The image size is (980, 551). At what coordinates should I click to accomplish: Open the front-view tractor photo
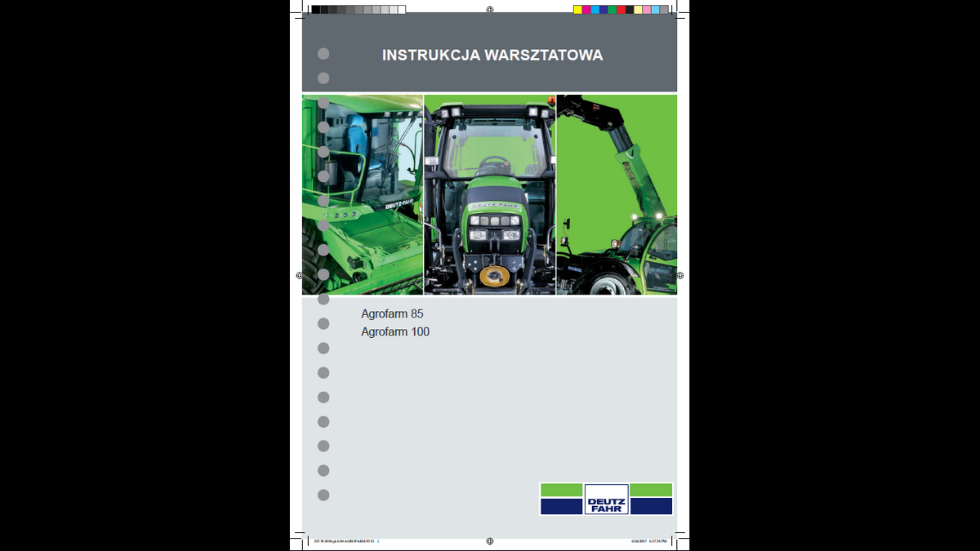pyautogui.click(x=490, y=194)
